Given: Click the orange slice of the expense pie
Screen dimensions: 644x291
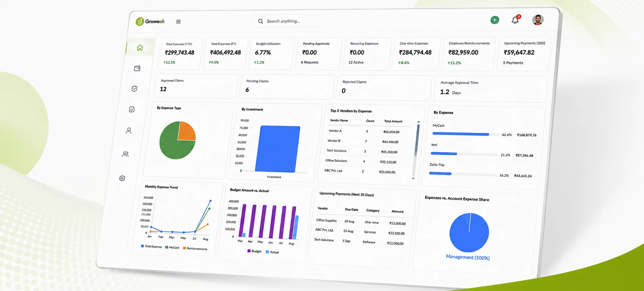Looking at the screenshot, I should [187, 132].
